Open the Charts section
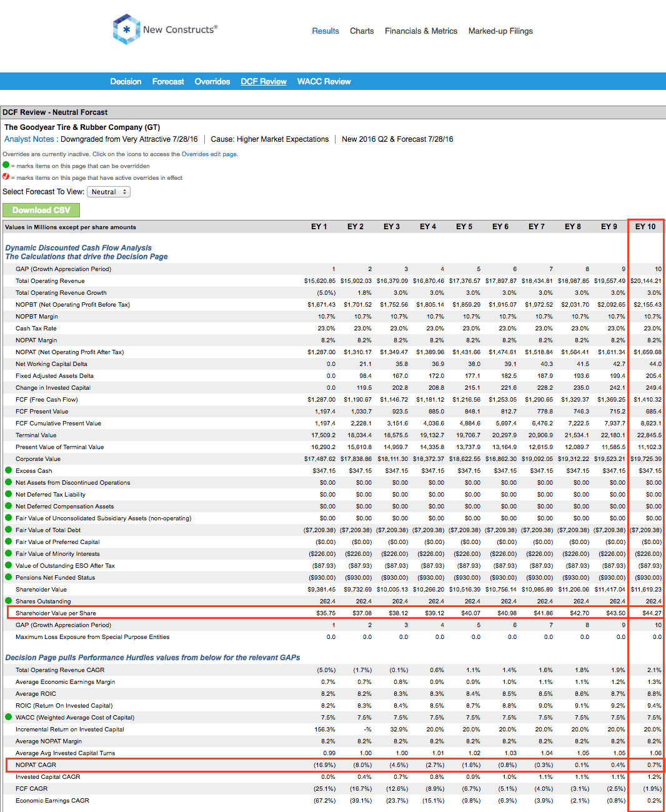The width and height of the screenshot is (666, 812). click(362, 31)
